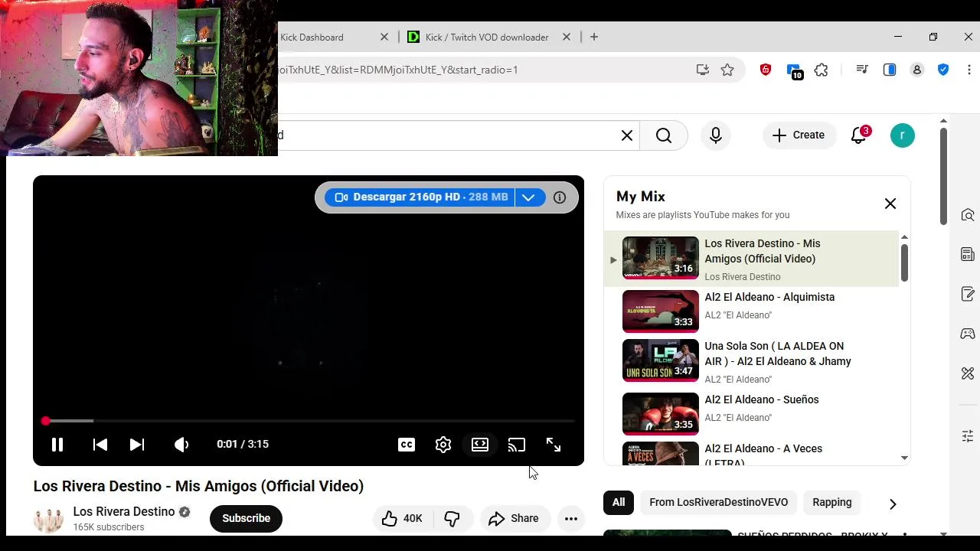
Task: Download video in 2160p HD
Action: (420, 197)
